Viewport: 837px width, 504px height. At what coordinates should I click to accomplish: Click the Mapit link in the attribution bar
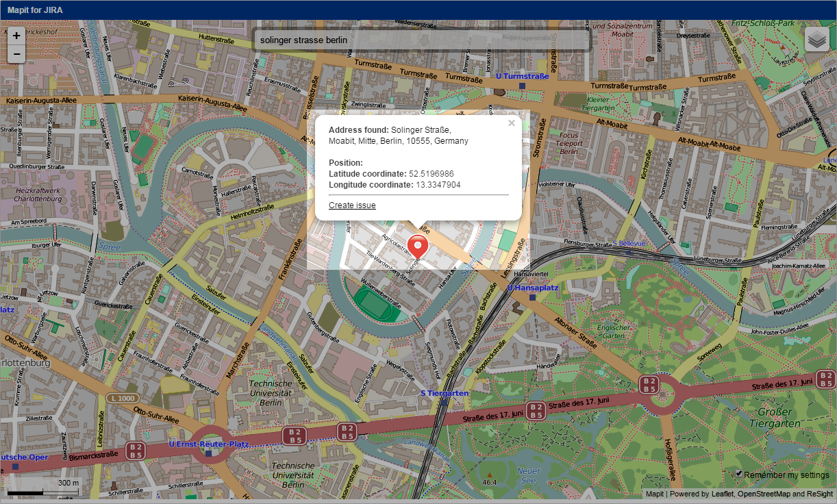click(x=655, y=493)
